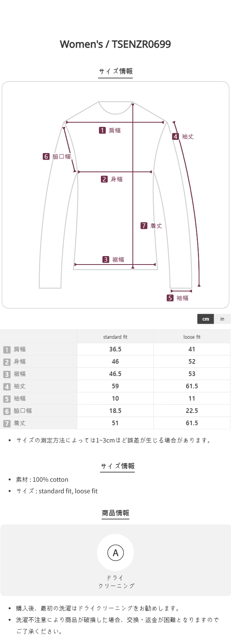The image size is (231, 644).
Task: Click the standard fit 36.5 shoulder value
Action: click(115, 349)
